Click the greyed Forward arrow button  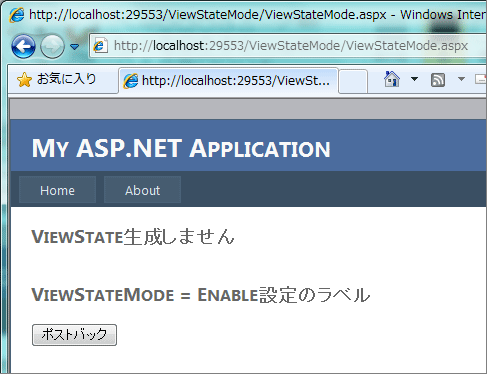click(x=52, y=47)
